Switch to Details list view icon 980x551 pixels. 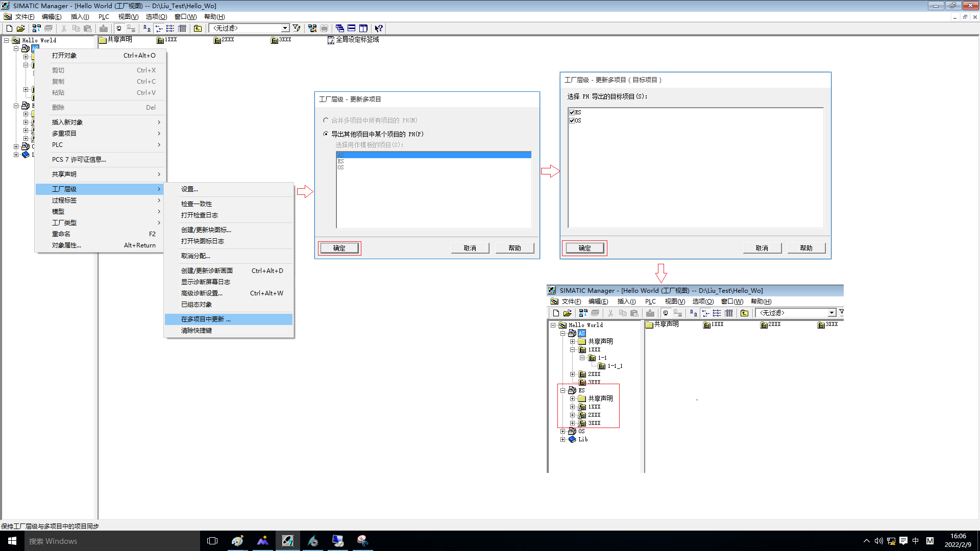182,29
